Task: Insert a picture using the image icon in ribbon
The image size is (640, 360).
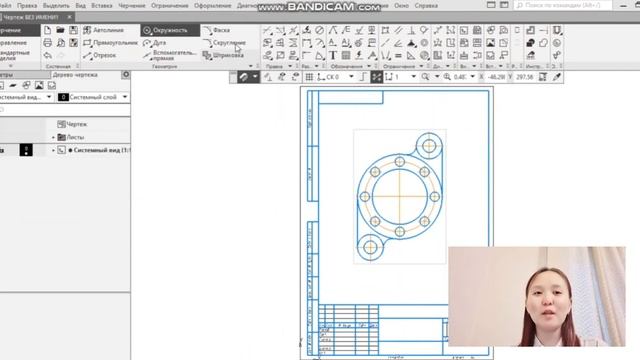Action: [490, 43]
